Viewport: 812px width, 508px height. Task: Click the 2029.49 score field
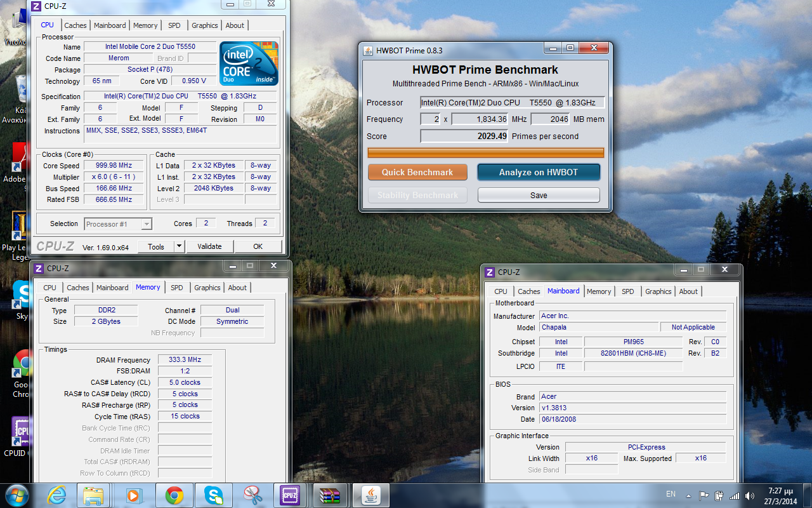click(464, 136)
